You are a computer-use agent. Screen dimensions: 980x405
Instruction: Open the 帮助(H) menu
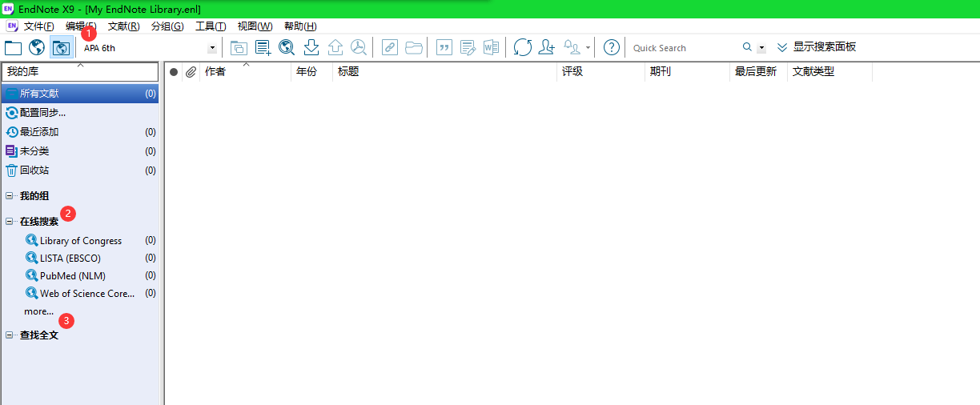[x=300, y=26]
